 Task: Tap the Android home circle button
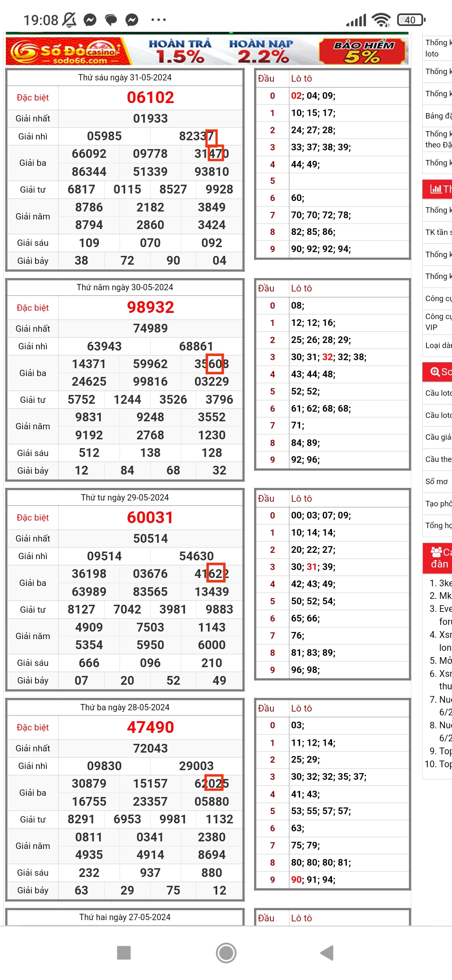pyautogui.click(x=226, y=953)
